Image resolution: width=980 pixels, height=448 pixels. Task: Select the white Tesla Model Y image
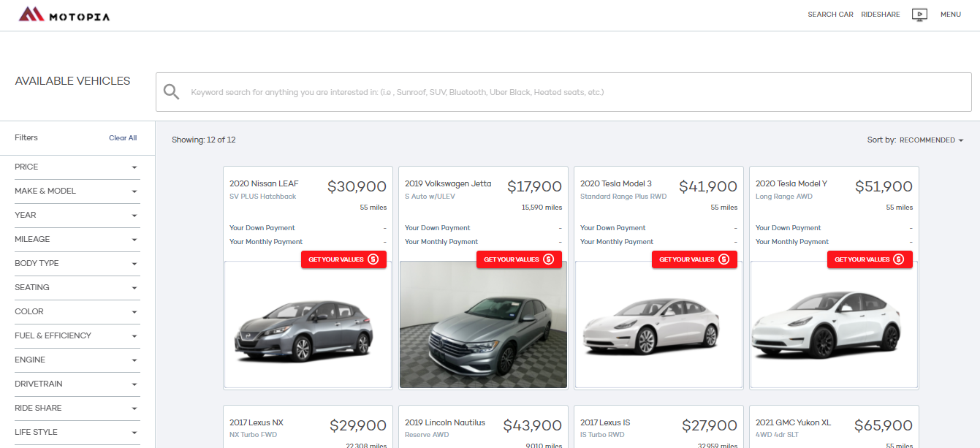pyautogui.click(x=834, y=325)
